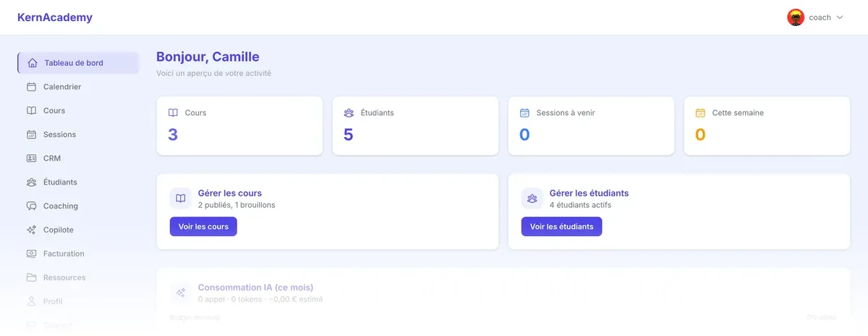Click the Sessions calendar icon in sidebar
The width and height of the screenshot is (868, 336).
tap(31, 135)
